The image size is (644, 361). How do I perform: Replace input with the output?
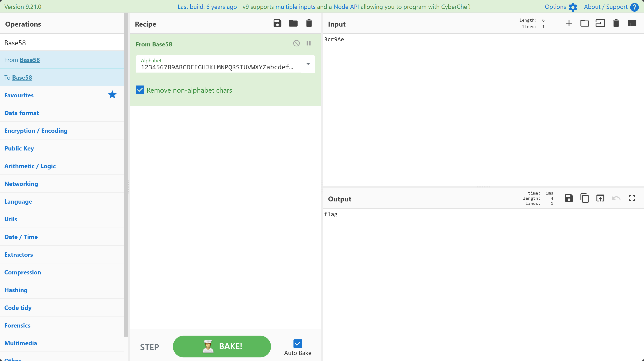tap(600, 198)
